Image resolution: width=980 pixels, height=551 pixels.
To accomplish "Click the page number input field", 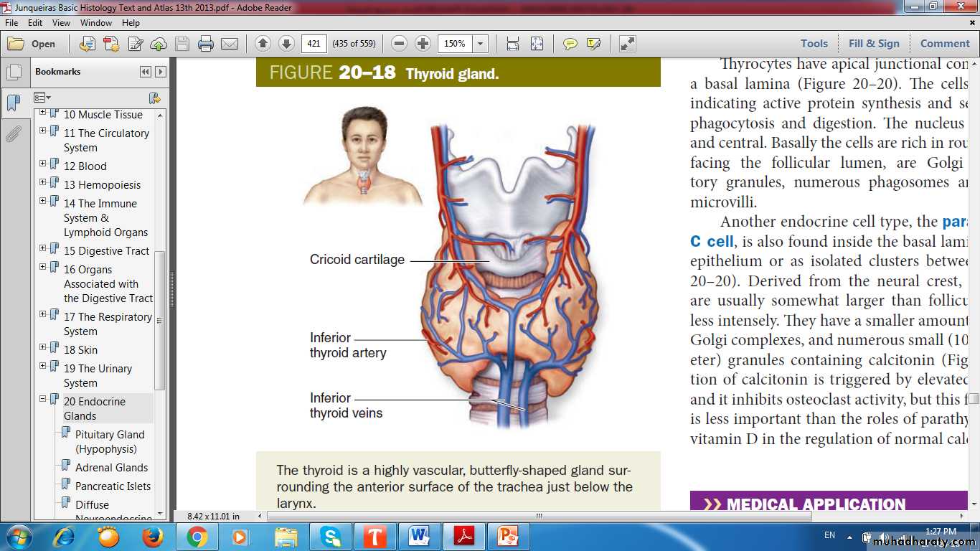I will 314,44.
